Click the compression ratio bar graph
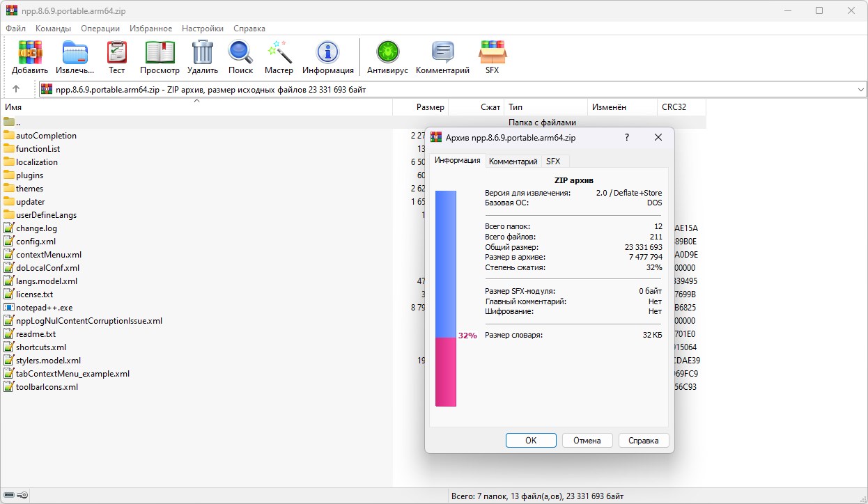The width and height of the screenshot is (868, 504). (x=446, y=299)
